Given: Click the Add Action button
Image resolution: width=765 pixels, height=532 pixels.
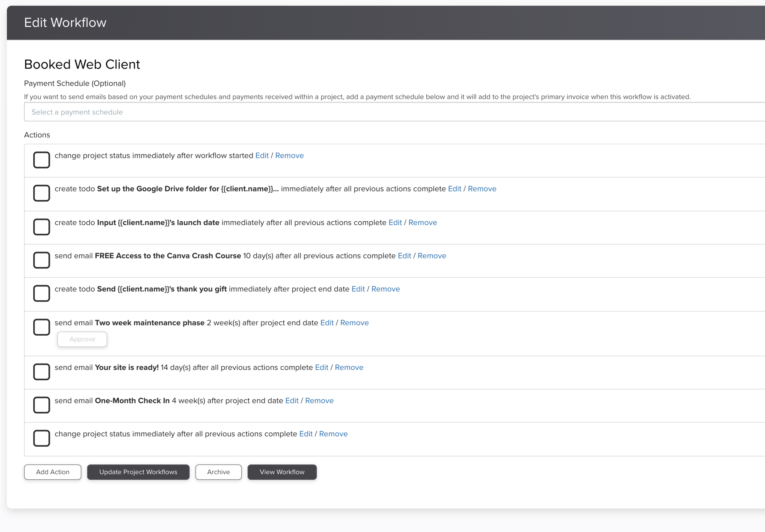Looking at the screenshot, I should [53, 472].
